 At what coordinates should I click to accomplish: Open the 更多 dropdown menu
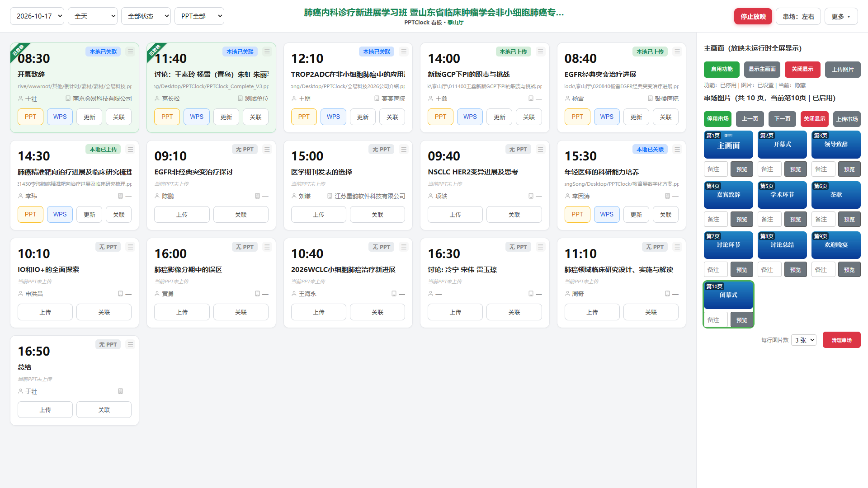coord(841,17)
